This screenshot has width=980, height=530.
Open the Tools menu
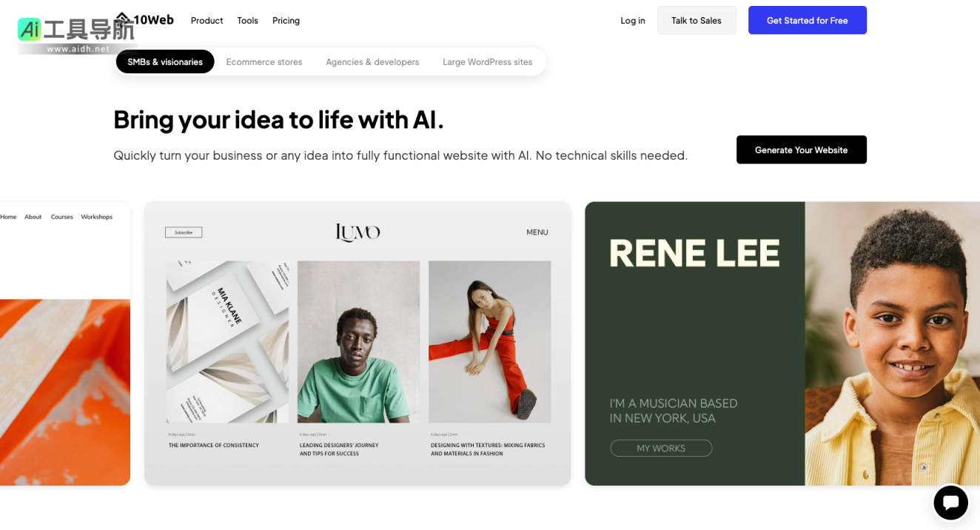point(247,21)
